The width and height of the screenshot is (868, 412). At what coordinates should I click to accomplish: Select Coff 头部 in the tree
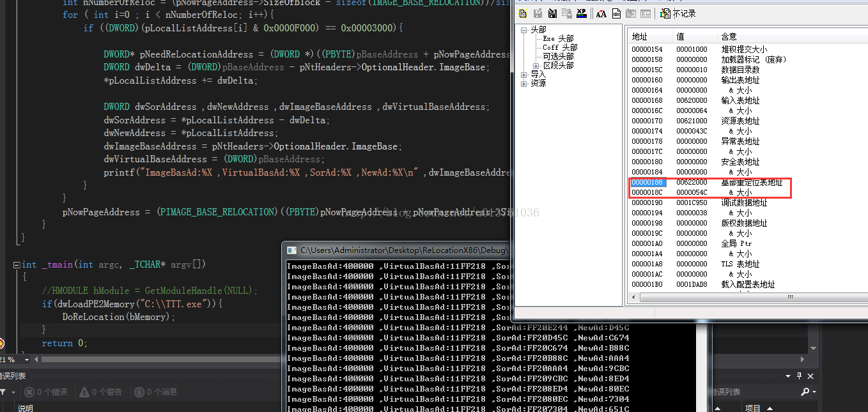tap(560, 47)
